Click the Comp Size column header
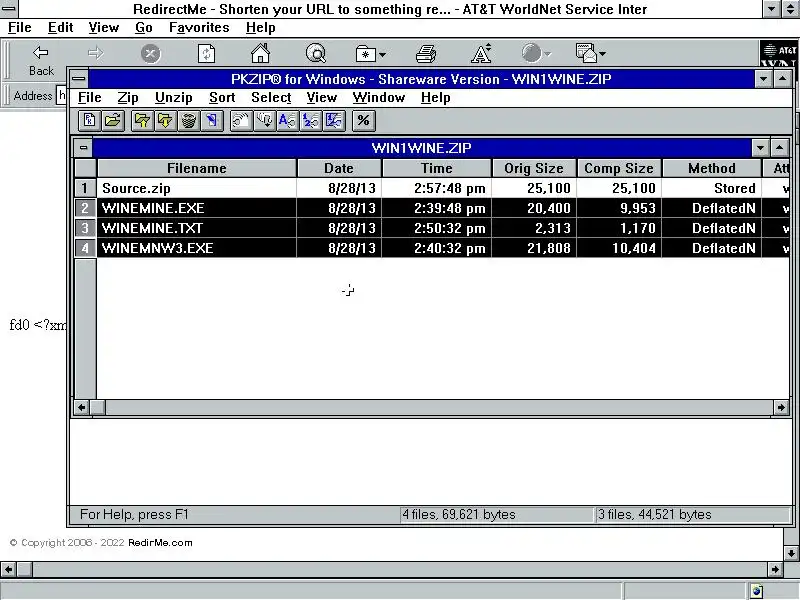 pyautogui.click(x=619, y=168)
